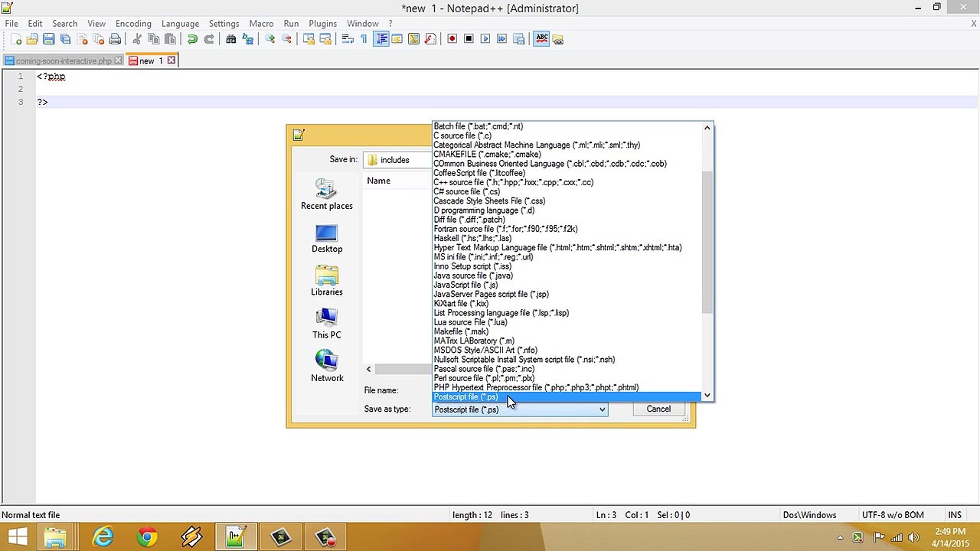Open Google Chrome from taskbar

pyautogui.click(x=146, y=538)
